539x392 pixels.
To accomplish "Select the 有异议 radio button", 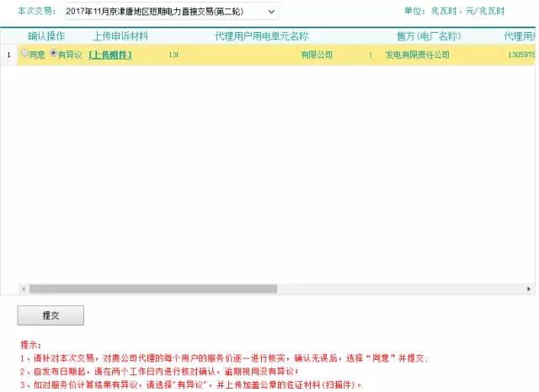I will tap(54, 54).
